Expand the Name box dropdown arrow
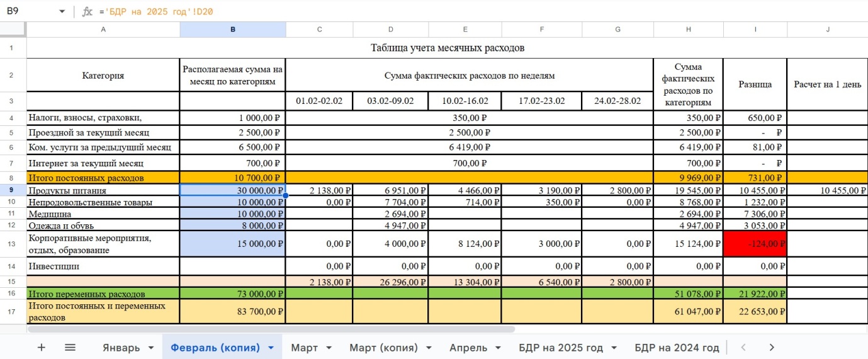 (62, 11)
